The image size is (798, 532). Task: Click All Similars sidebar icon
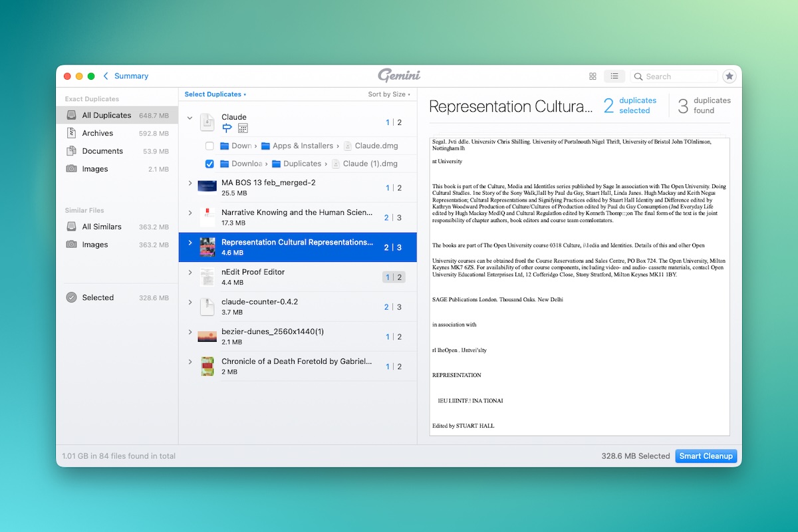71,227
